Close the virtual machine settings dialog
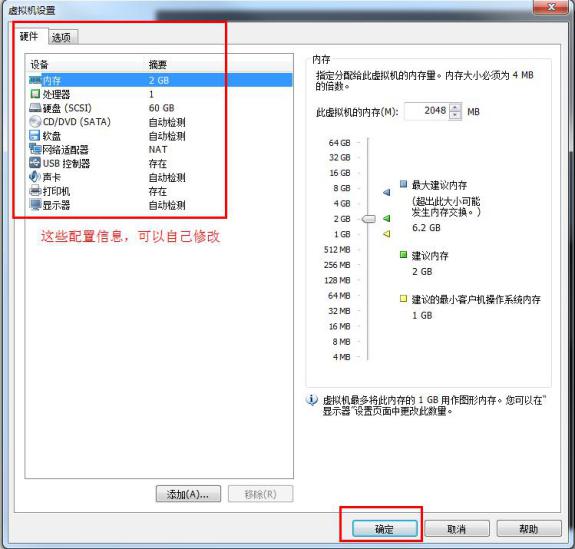The image size is (575, 549). pyautogui.click(x=552, y=7)
